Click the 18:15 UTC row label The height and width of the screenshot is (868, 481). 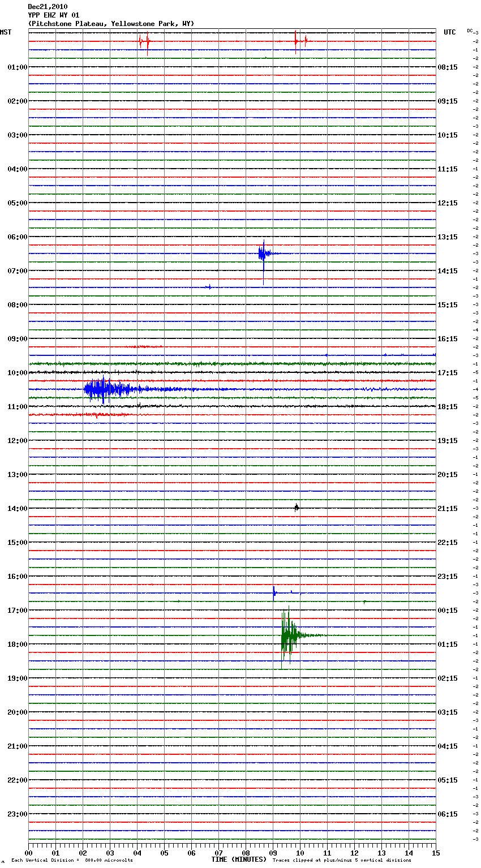tap(448, 407)
